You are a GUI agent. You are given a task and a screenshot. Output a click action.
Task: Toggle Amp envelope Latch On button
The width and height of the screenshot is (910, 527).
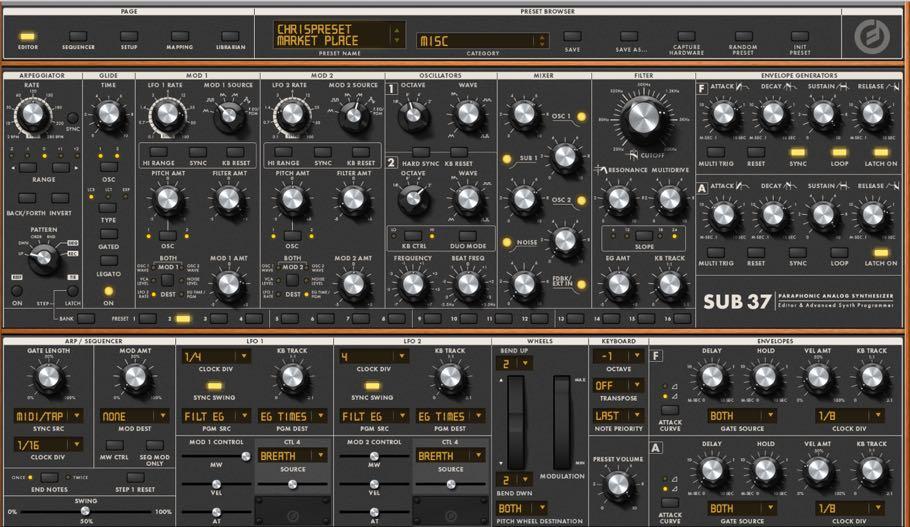coord(880,252)
